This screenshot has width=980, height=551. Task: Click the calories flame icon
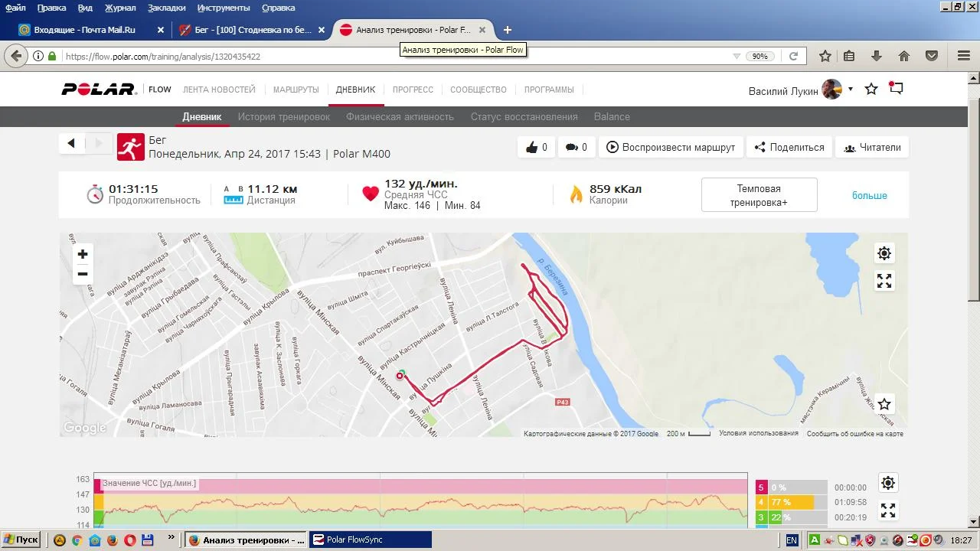(576, 194)
